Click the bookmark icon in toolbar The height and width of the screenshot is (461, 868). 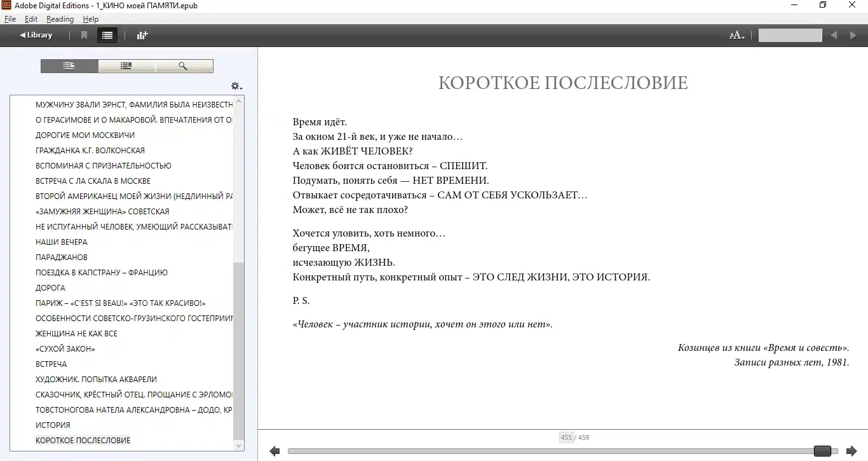point(84,36)
